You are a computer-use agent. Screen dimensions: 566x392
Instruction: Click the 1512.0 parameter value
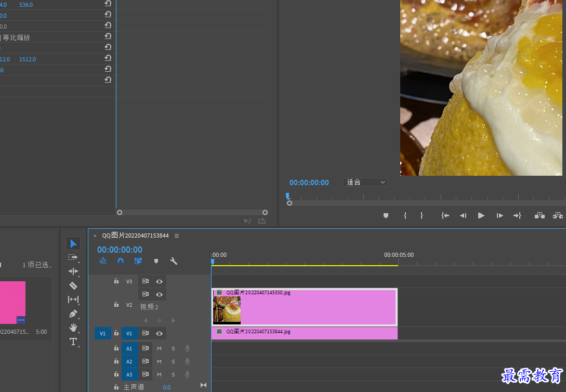coord(28,59)
